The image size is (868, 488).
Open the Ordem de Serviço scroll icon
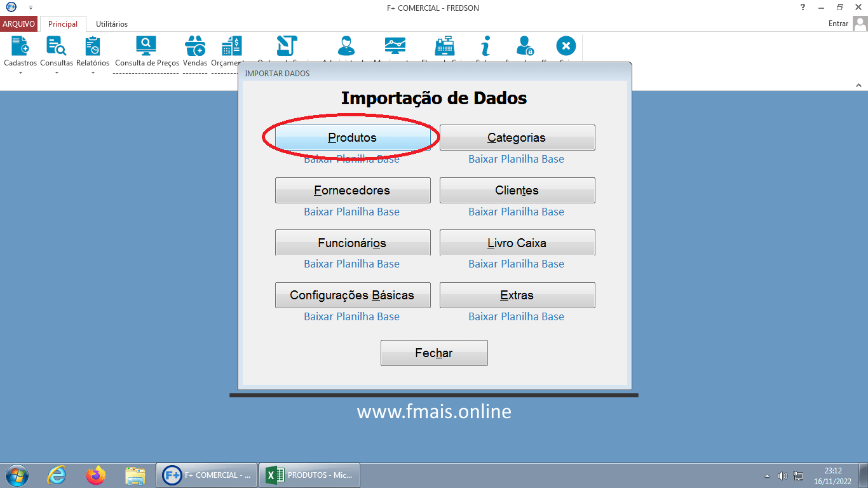(x=287, y=46)
